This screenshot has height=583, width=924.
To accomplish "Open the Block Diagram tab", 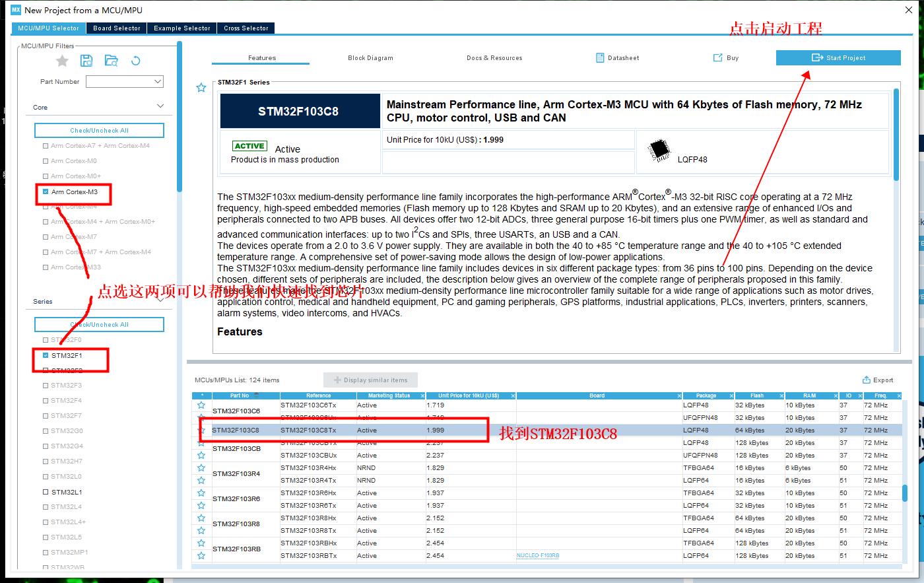I will (370, 58).
